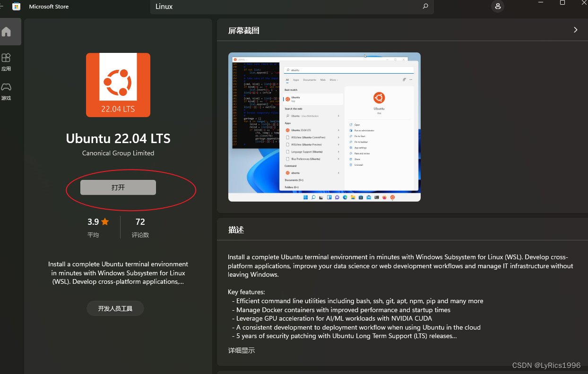Maximize the Microsoft Store window
588x374 pixels.
562,3
